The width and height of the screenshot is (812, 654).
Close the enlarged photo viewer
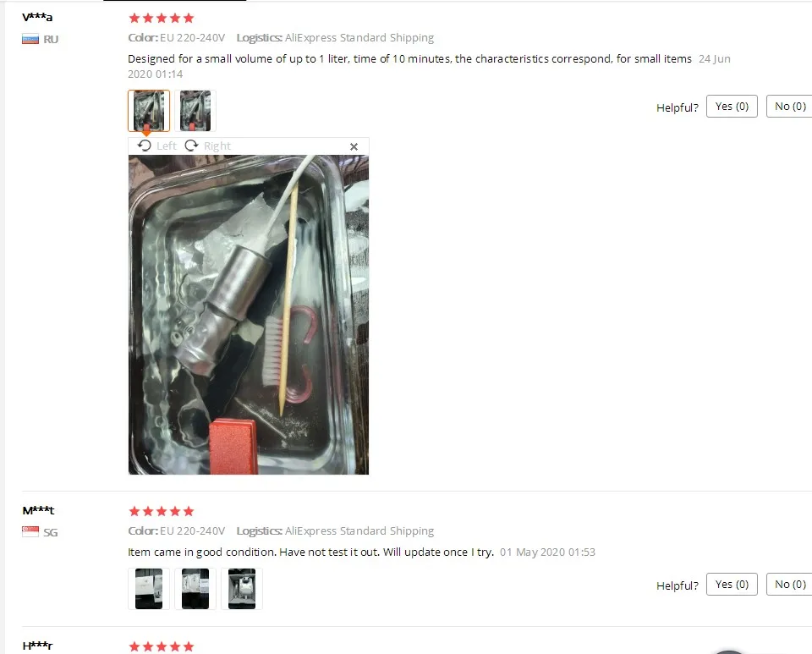pyautogui.click(x=354, y=147)
